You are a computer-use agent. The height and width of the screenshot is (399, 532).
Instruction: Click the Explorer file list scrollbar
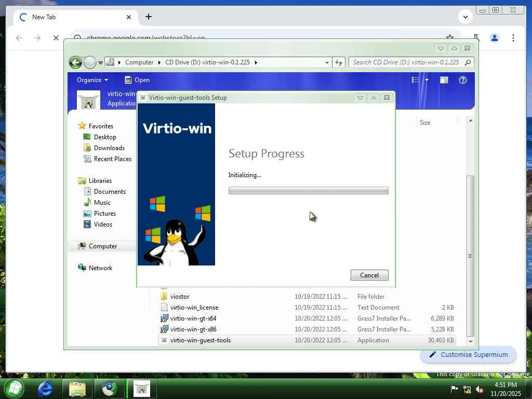(470, 256)
